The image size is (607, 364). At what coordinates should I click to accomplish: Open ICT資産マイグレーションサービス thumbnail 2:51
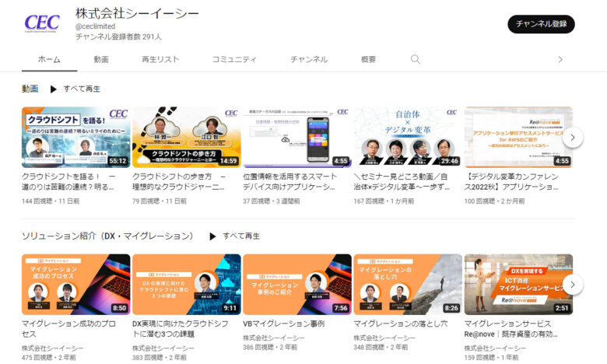pos(518,285)
